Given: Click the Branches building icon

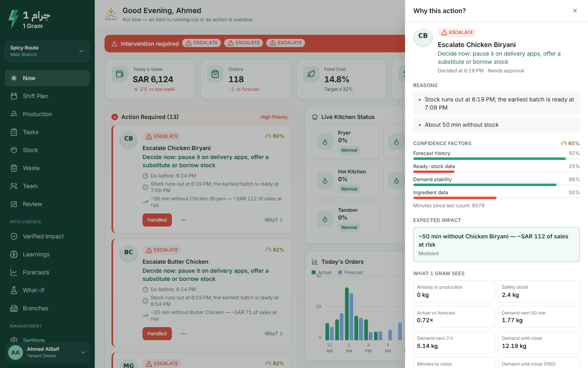Looking at the screenshot, I should [14, 308].
